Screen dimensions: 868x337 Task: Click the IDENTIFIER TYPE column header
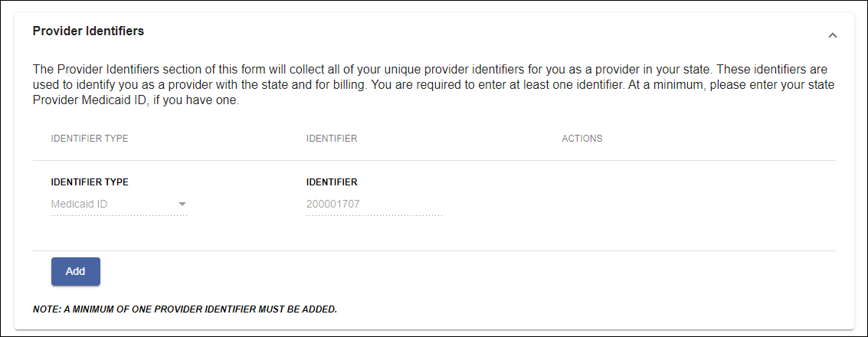pyautogui.click(x=90, y=139)
